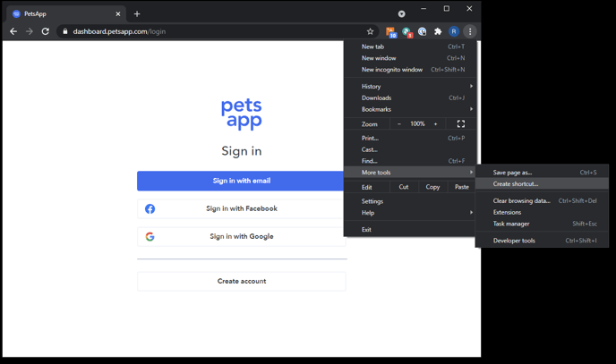The width and height of the screenshot is (616, 364).
Task: Open the profile avatar labeled R
Action: point(454,31)
